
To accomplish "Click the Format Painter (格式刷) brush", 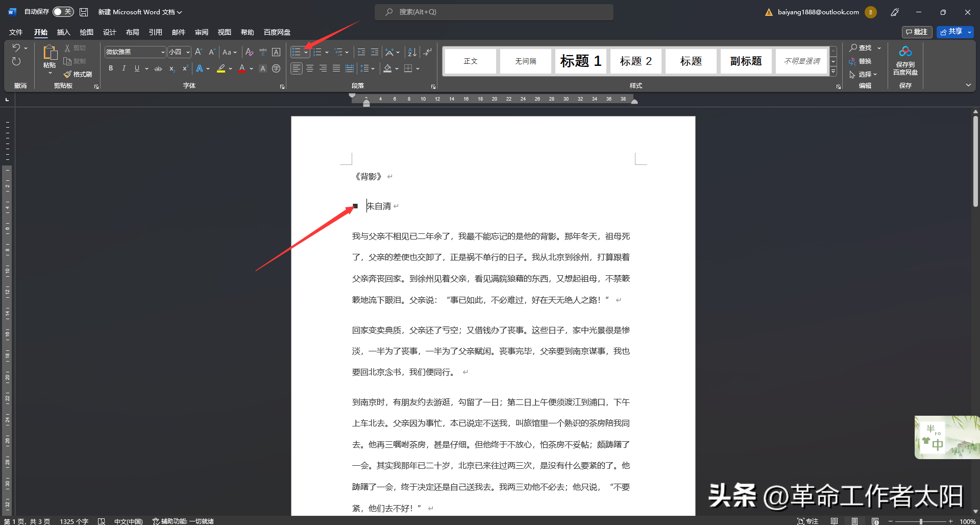I will coord(67,75).
